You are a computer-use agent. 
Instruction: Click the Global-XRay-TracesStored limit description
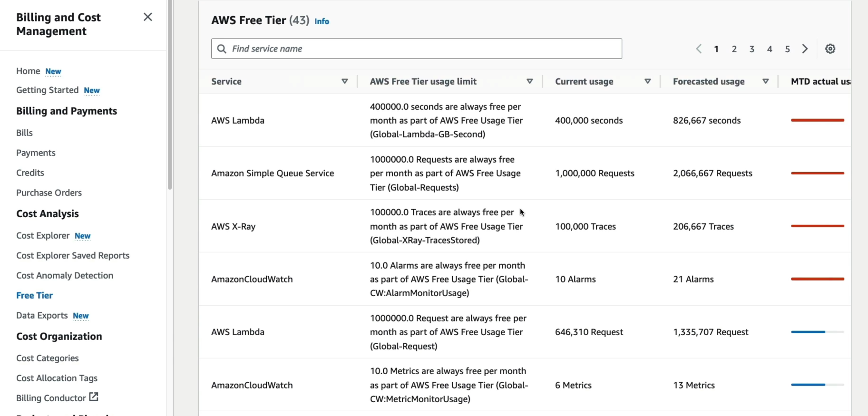pos(446,226)
